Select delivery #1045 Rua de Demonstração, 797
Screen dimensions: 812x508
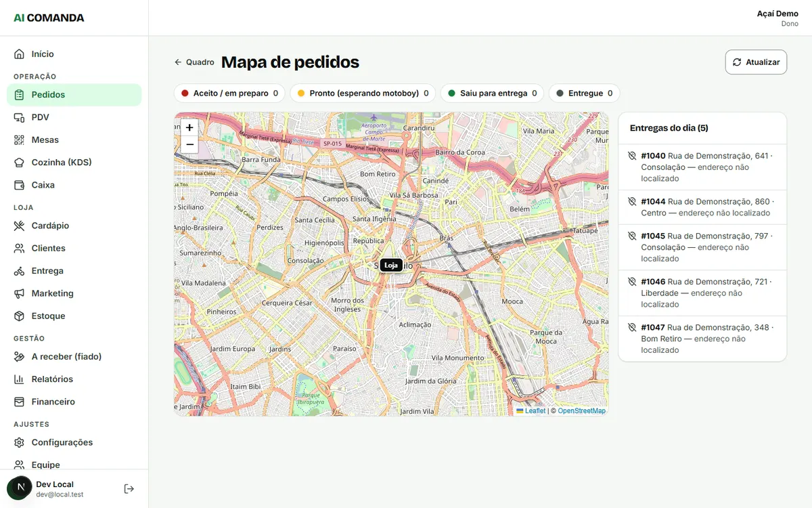pos(702,247)
